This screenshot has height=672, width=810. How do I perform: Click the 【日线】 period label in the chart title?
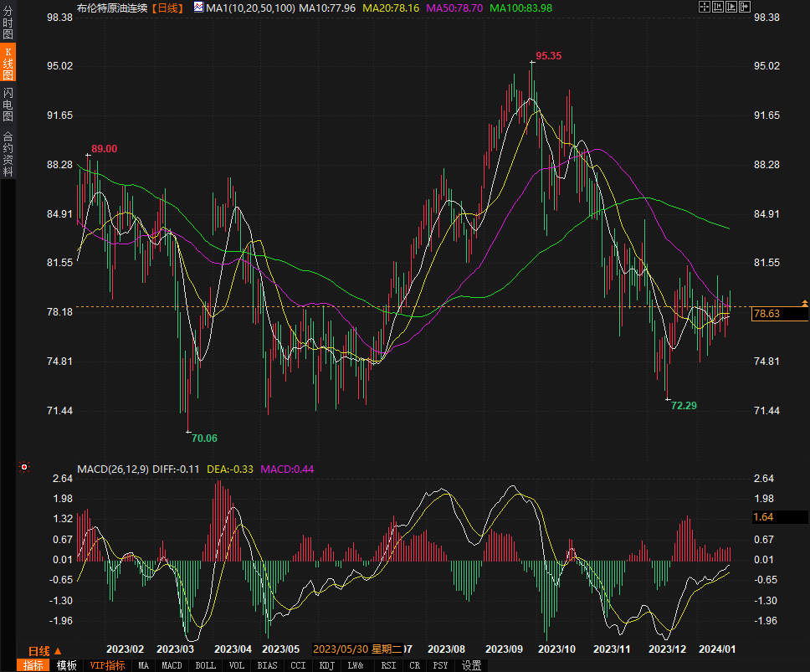(x=169, y=8)
